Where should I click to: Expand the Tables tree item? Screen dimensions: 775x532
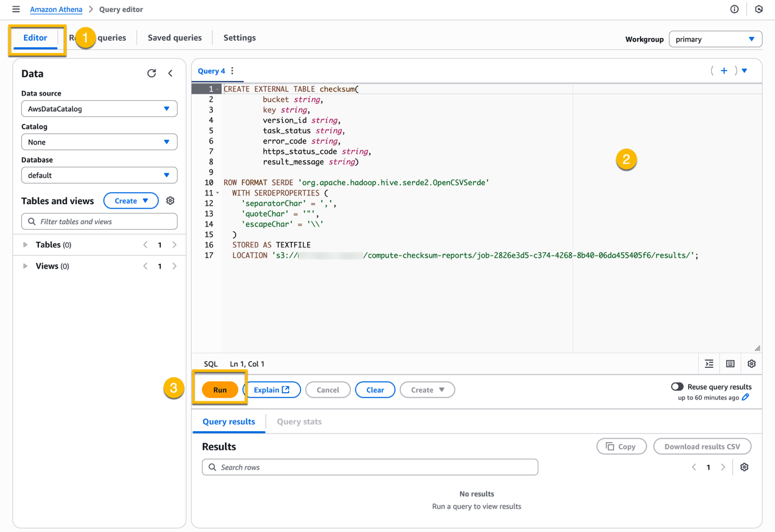(24, 244)
